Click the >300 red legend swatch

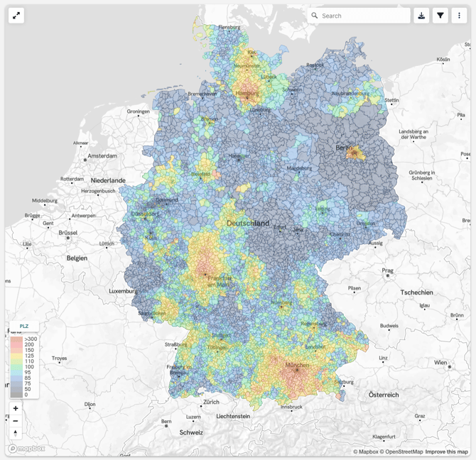coord(18,339)
